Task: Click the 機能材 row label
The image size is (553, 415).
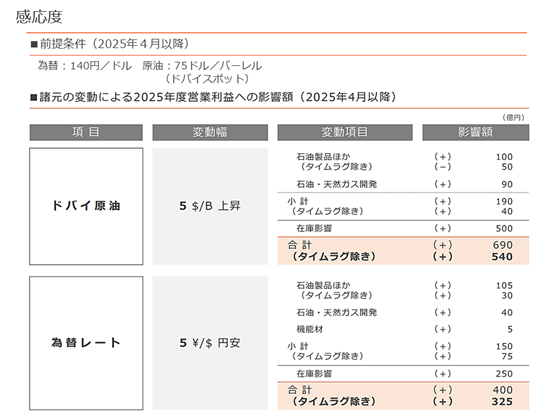Action: [310, 329]
